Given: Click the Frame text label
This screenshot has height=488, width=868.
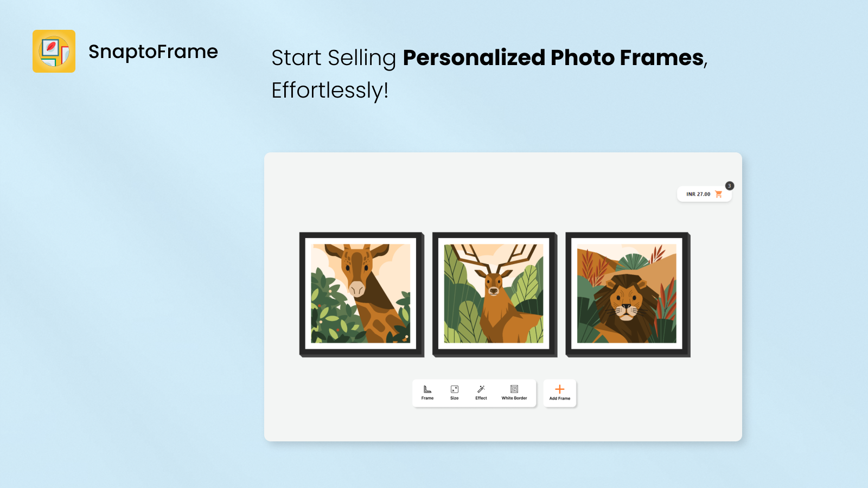Looking at the screenshot, I should pos(427,399).
